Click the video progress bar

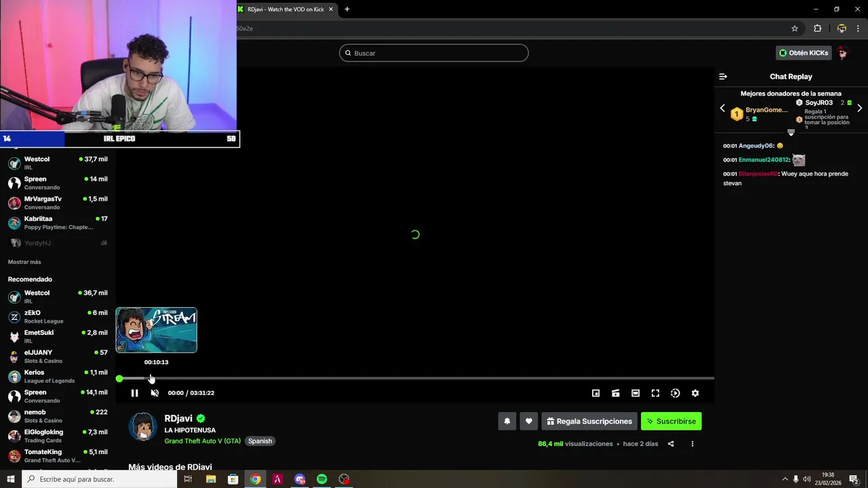click(x=415, y=378)
